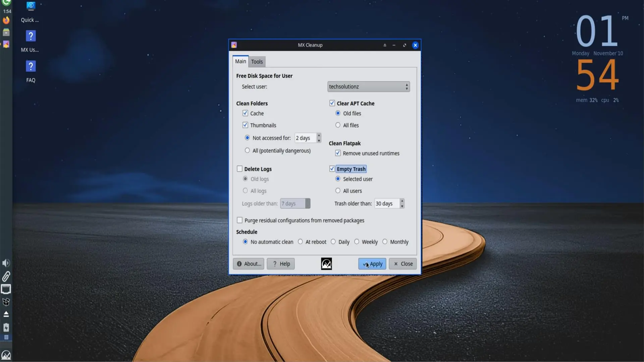Click the workspace switcher square in the panel
The width and height of the screenshot is (644, 362).
click(6, 338)
